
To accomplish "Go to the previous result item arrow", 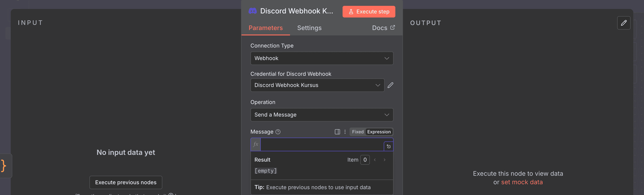I will [x=375, y=160].
